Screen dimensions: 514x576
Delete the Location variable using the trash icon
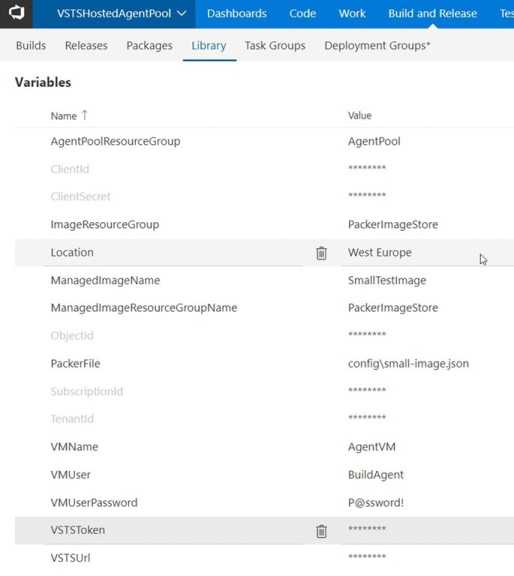point(321,253)
